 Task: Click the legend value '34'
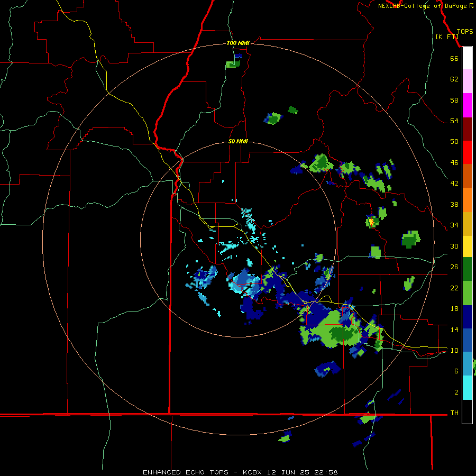coord(454,225)
